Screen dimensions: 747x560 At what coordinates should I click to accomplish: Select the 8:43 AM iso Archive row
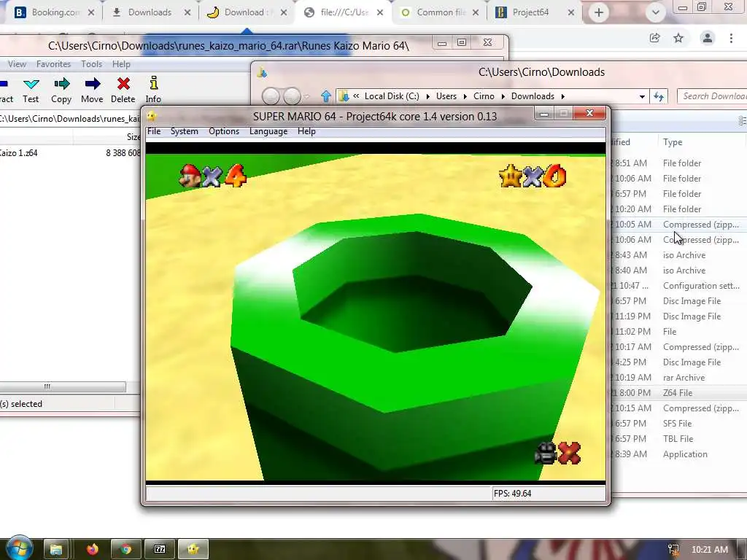678,255
